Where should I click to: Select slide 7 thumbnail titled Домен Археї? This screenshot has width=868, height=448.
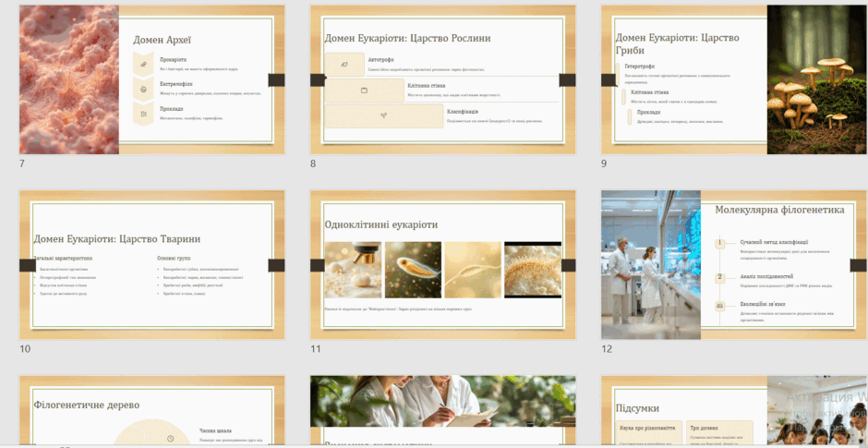152,79
